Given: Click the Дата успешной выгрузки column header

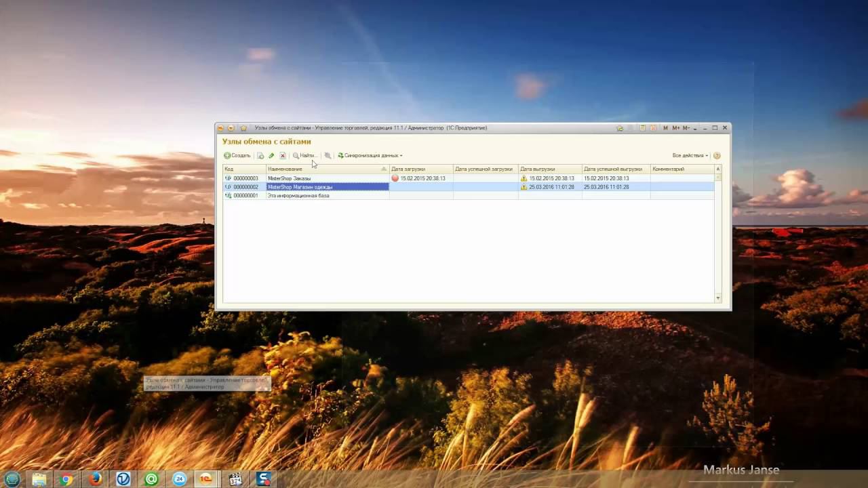Looking at the screenshot, I should (616, 169).
